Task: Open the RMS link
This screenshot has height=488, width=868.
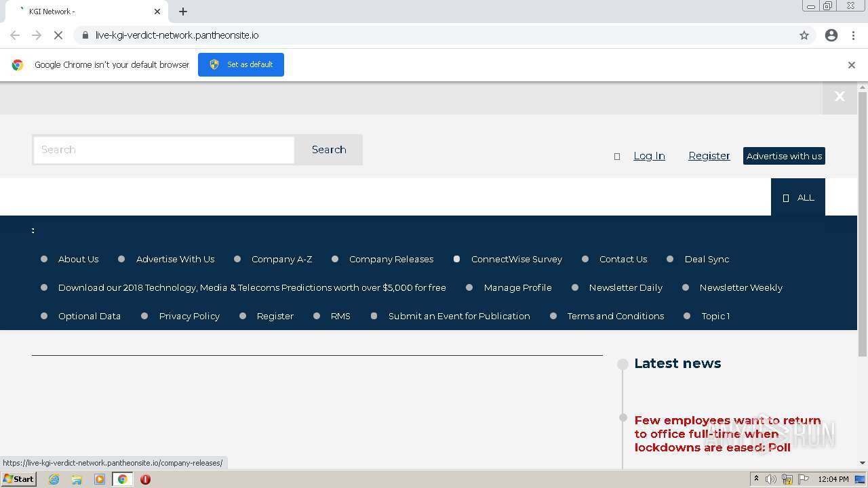Action: [340, 316]
